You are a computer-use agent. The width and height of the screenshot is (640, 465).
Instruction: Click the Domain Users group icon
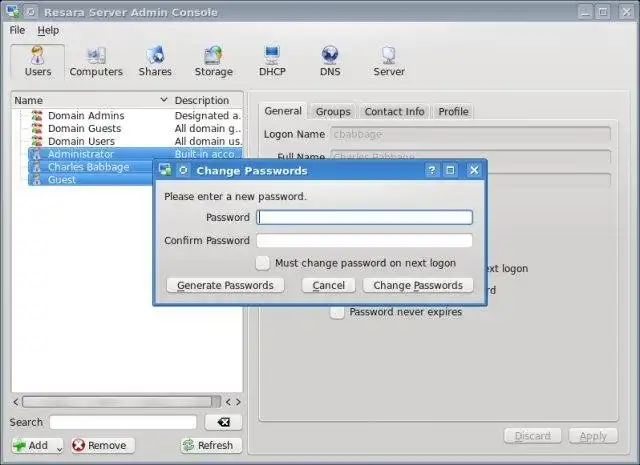[x=37, y=141]
